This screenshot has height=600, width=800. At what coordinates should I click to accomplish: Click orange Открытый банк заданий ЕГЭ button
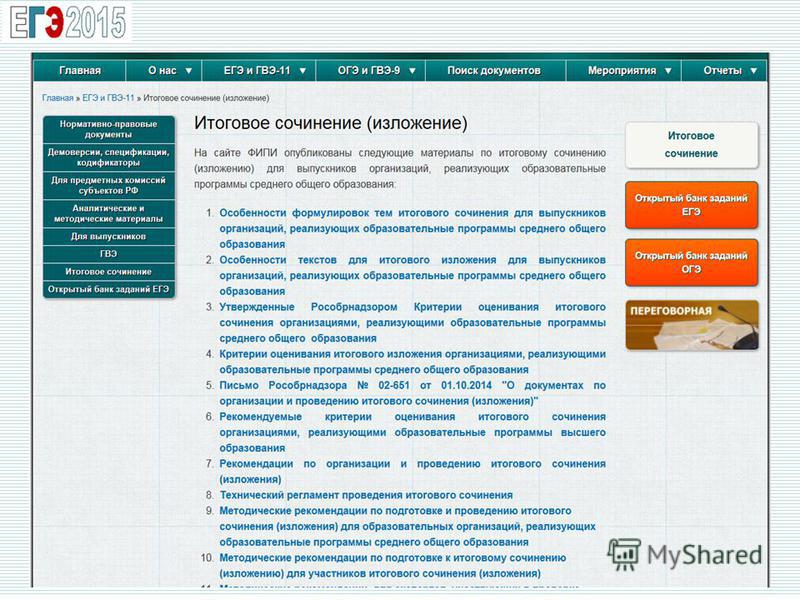pos(691,205)
